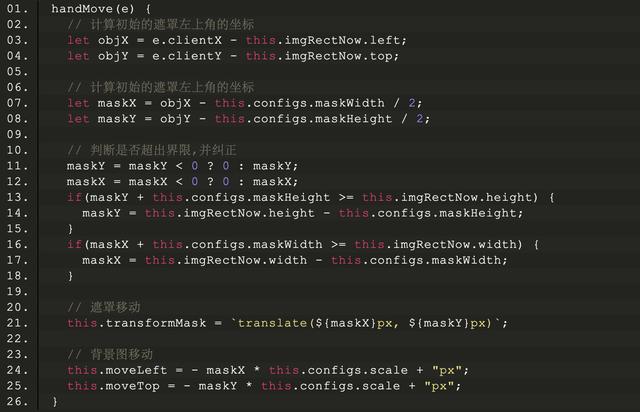
Task: Click line number 01 in the gutter
Action: (18, 9)
